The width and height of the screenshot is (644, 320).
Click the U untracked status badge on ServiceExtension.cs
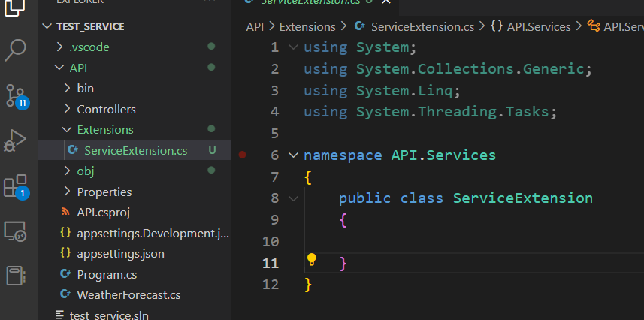pos(212,150)
